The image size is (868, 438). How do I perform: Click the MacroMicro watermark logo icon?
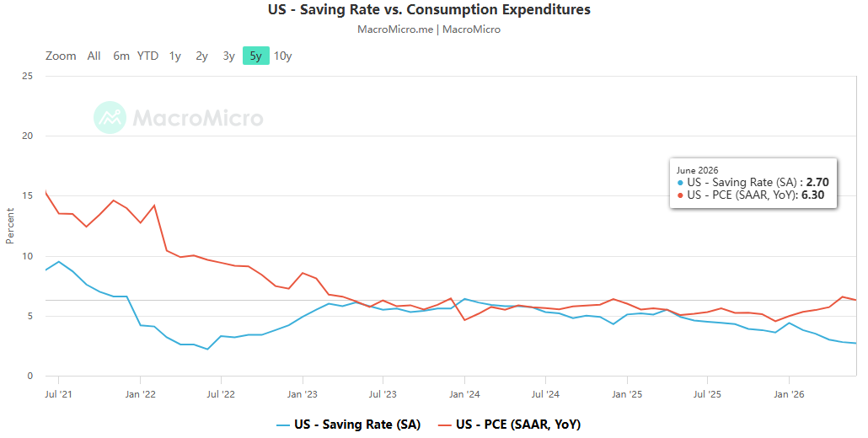[110, 117]
